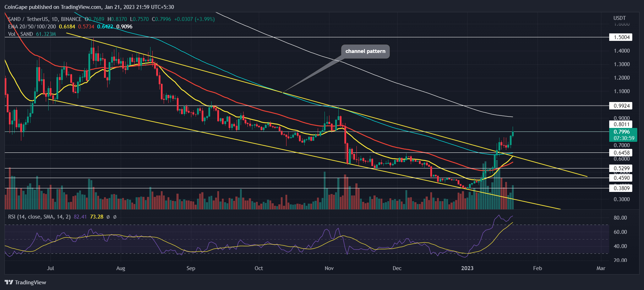Click the EMA 200 value 0.9096
This screenshot has height=290, width=644.
click(124, 27)
